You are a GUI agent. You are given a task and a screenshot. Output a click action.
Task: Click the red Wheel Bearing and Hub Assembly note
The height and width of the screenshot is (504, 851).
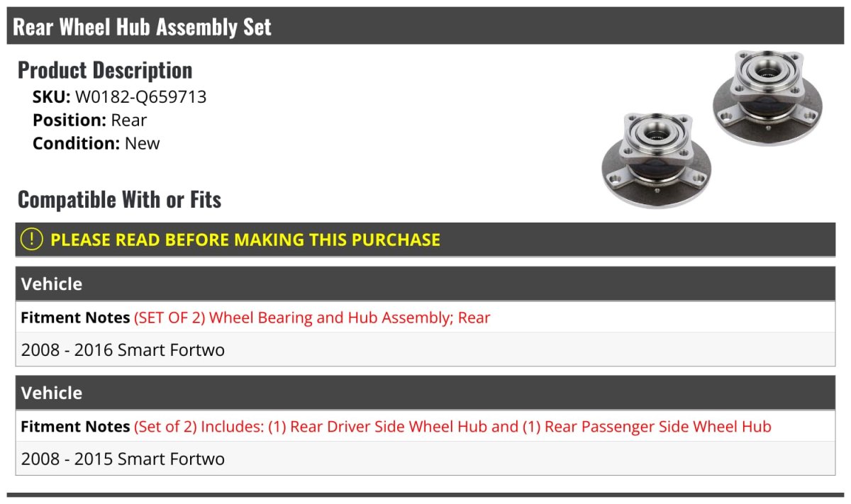click(312, 318)
